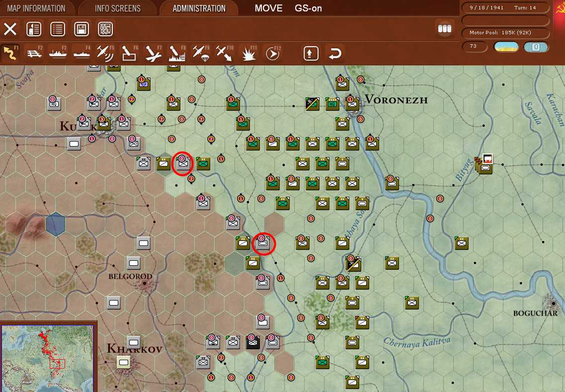The image size is (565, 392).
Task: Click the strategic minimap in corner
Action: coord(48,358)
